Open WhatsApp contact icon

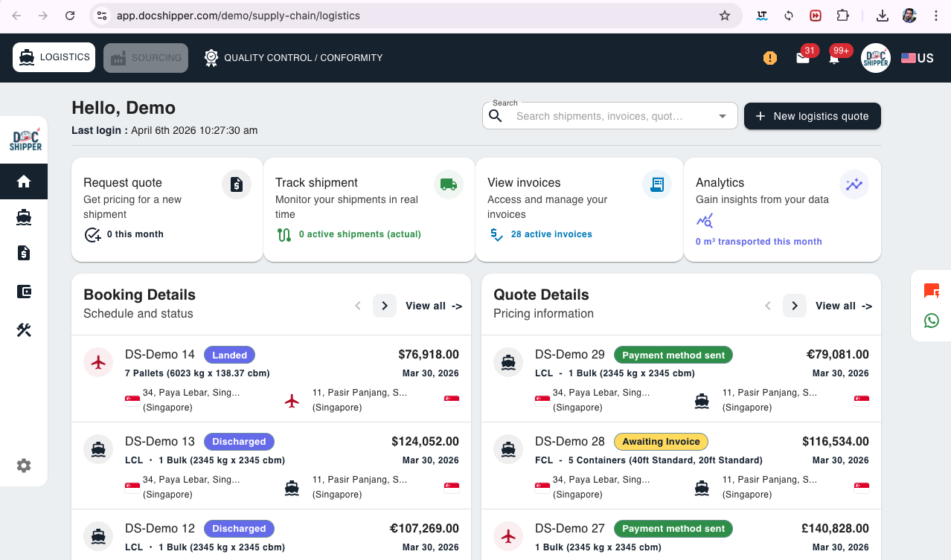(931, 321)
